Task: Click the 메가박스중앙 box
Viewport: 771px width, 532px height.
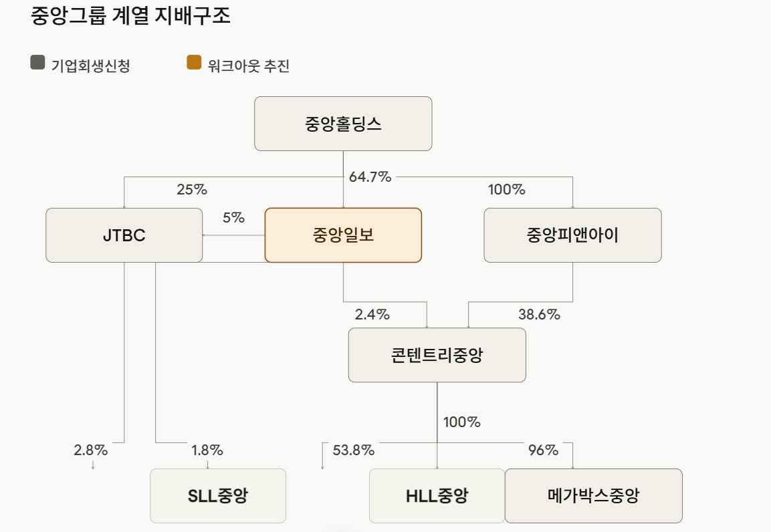Action: click(594, 496)
